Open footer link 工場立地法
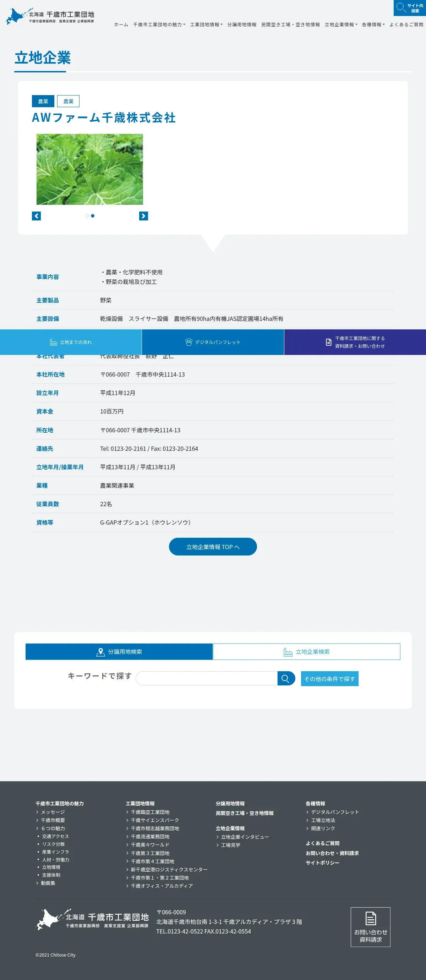This screenshot has width=426, height=980. (x=323, y=820)
